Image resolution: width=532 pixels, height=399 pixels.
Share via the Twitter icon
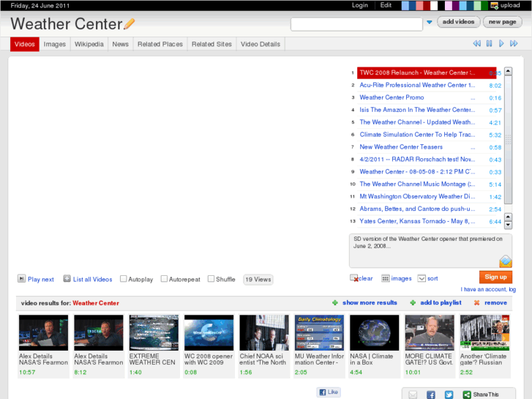tap(449, 395)
